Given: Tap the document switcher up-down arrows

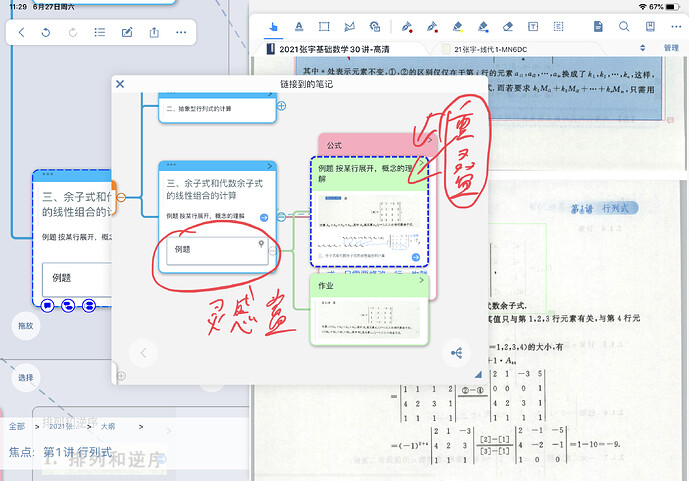Looking at the screenshot, I should click(642, 48).
